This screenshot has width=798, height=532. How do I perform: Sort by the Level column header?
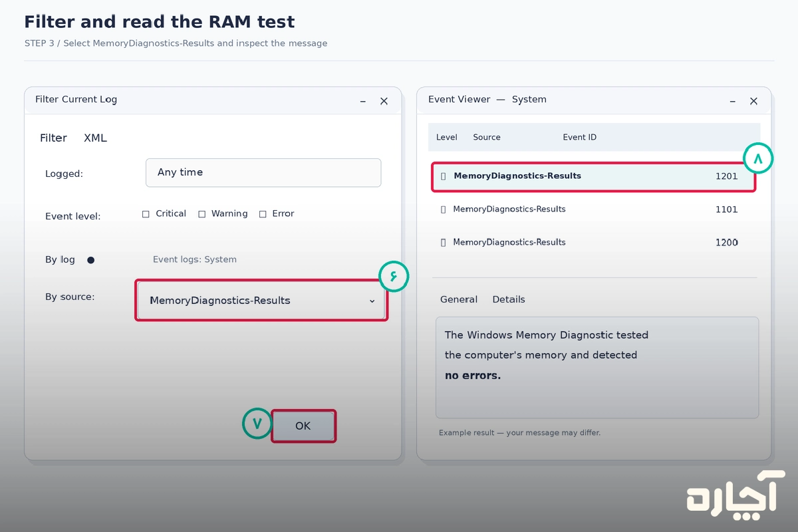(447, 137)
